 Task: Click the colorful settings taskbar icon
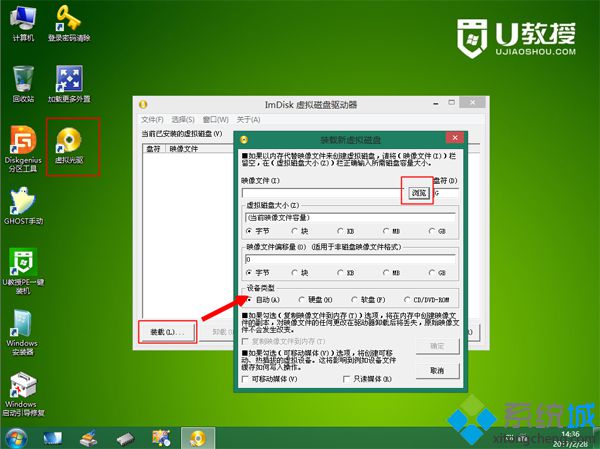(x=161, y=438)
